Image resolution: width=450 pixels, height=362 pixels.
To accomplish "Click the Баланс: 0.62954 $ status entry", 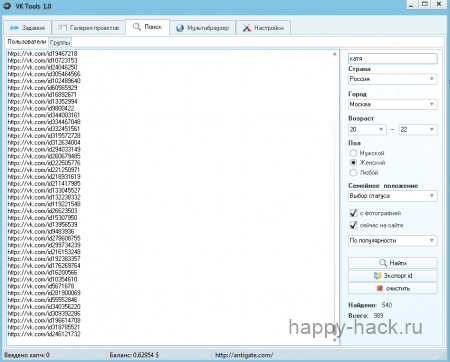I will [x=134, y=355].
